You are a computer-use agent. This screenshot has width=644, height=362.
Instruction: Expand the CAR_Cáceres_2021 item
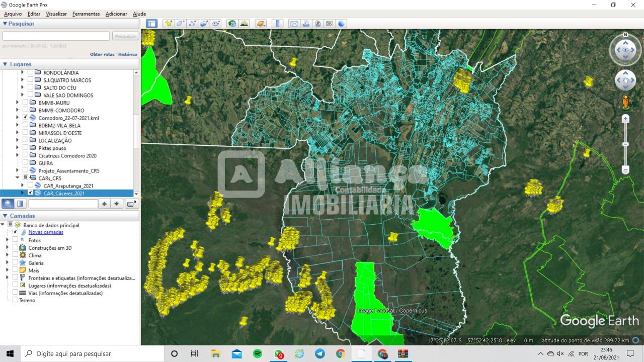click(x=22, y=193)
